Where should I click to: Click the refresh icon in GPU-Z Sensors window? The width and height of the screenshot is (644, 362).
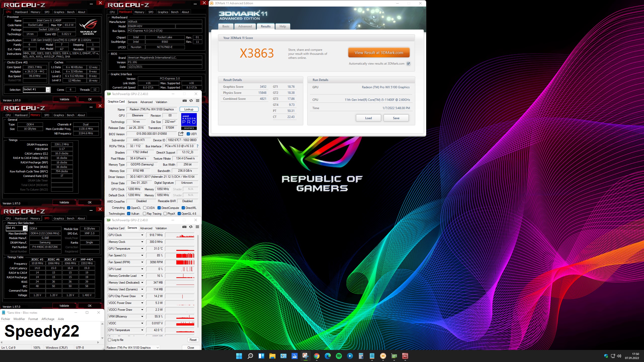[191, 227]
